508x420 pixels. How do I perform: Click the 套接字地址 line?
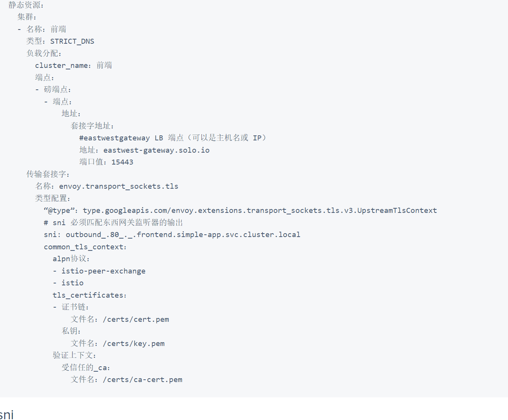[92, 126]
